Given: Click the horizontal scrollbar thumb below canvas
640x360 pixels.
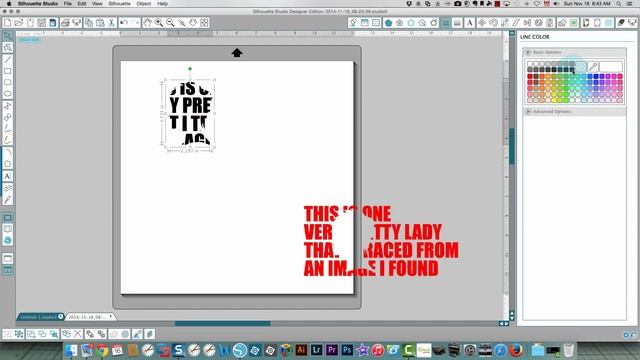Looking at the screenshot, I should click(222, 324).
